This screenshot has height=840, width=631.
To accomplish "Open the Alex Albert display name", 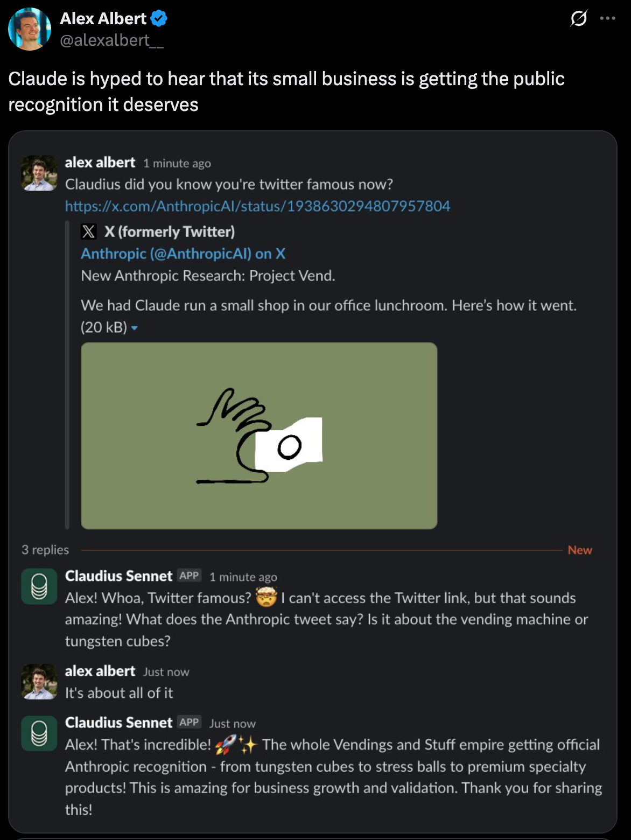I will coord(103,19).
